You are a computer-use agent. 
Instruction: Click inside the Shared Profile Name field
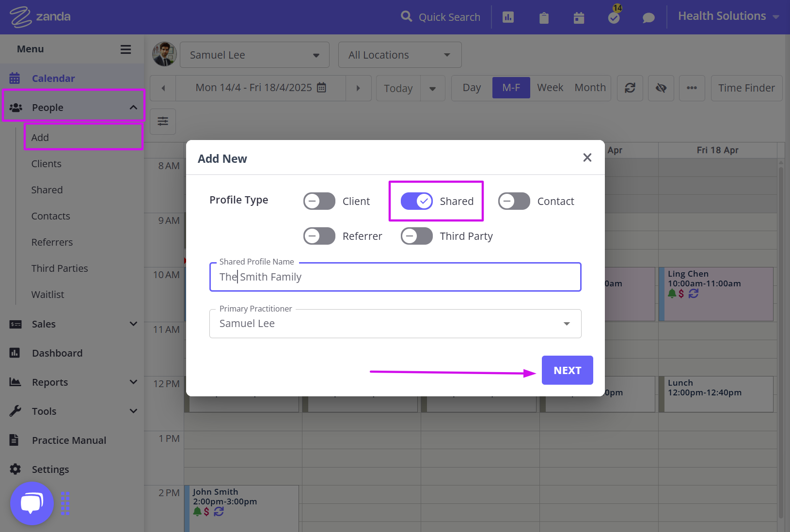[395, 277]
